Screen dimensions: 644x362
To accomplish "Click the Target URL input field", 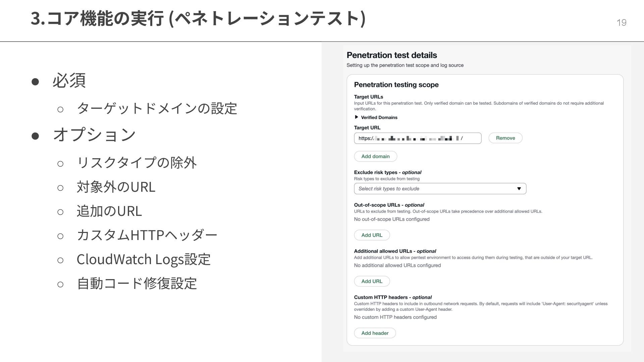I will point(417,138).
